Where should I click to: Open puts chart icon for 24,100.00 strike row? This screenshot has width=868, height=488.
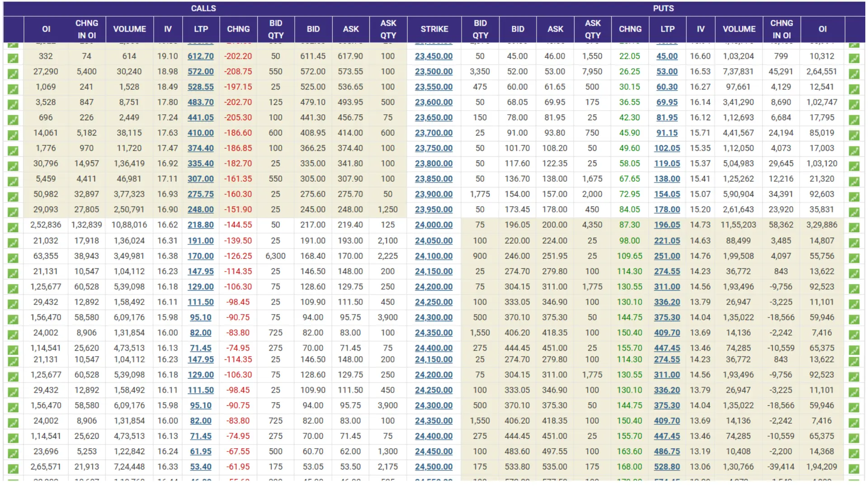854,258
